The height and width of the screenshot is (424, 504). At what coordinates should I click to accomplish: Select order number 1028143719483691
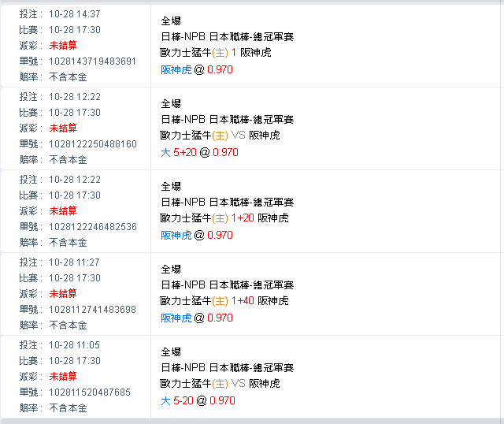tap(92, 61)
